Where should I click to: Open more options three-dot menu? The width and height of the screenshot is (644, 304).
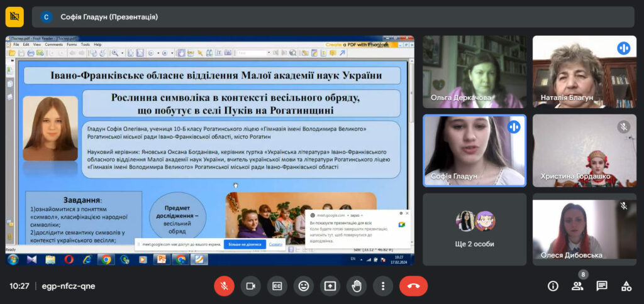382,286
